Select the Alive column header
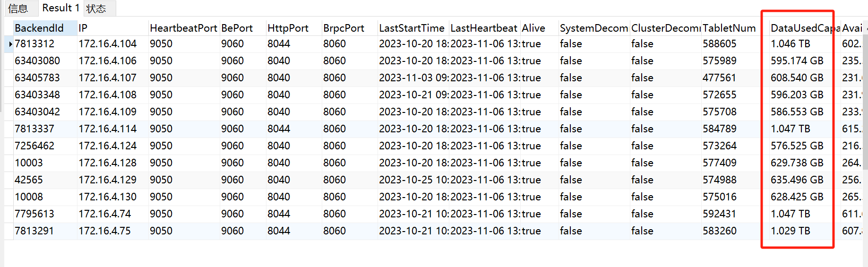This screenshot has width=868, height=267. click(x=533, y=28)
